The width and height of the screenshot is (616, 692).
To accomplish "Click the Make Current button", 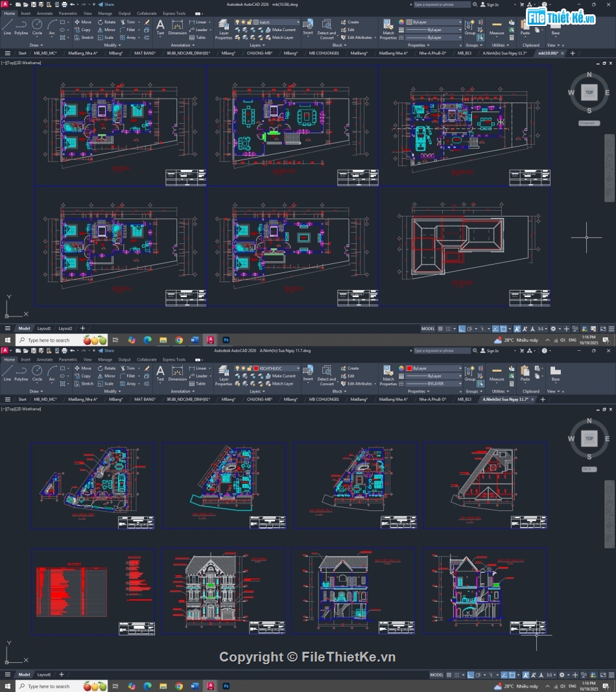I will point(283,29).
